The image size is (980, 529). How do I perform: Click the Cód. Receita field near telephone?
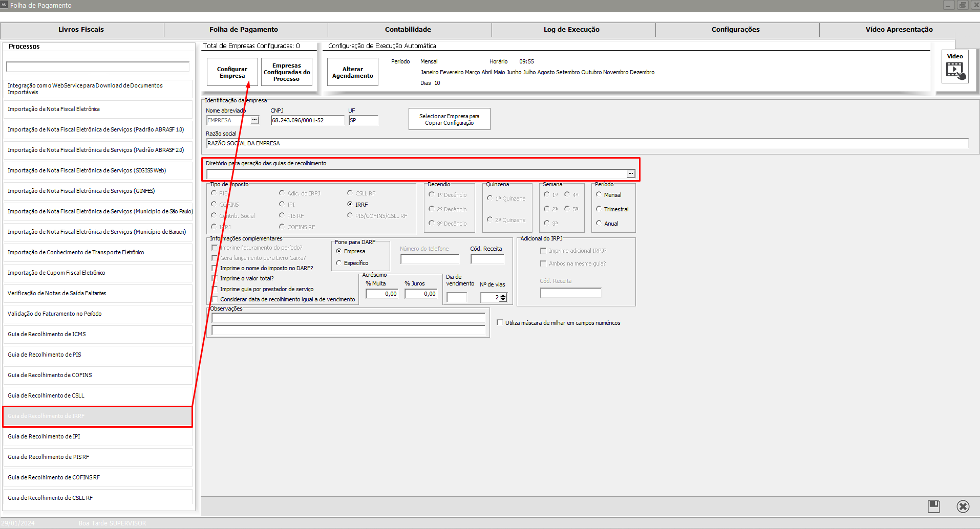click(x=487, y=259)
